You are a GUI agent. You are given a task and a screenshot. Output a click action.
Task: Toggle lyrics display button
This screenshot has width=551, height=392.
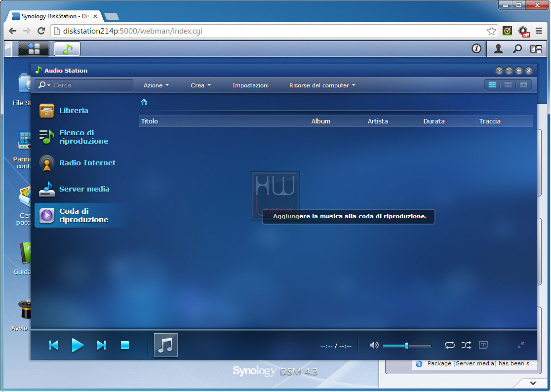[x=483, y=345]
